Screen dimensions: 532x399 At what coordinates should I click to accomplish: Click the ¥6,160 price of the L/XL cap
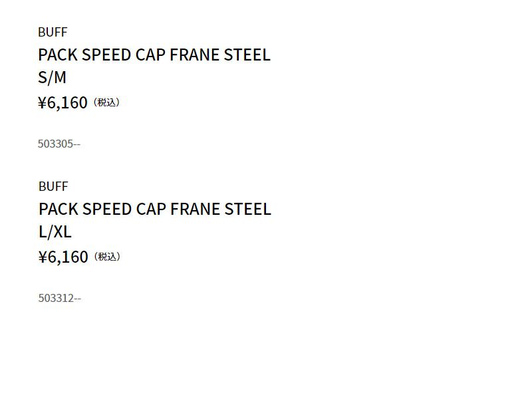[64, 257]
